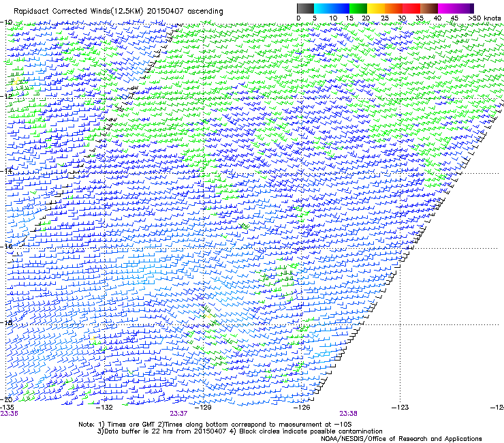Click the latitude label -20
504x443 pixels.
(6, 399)
